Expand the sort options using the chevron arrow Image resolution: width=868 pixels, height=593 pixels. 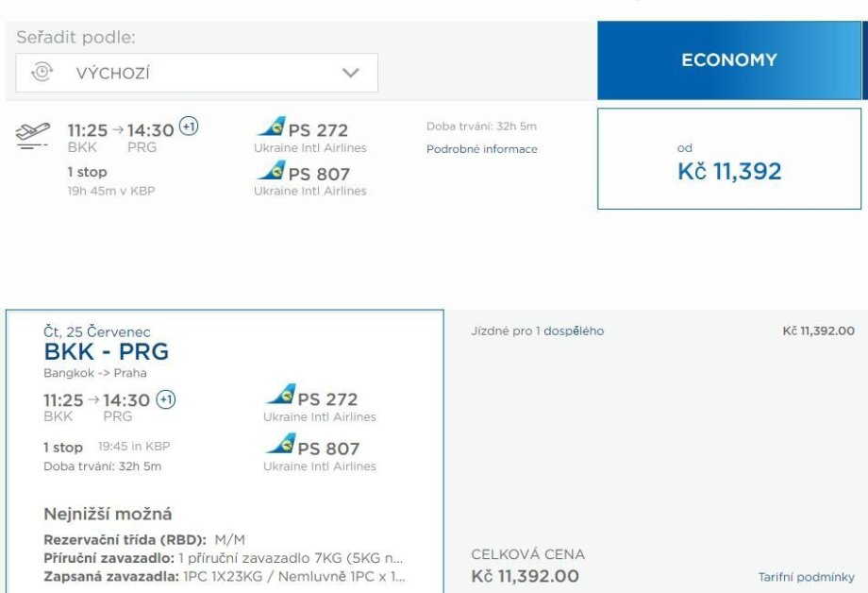tap(351, 73)
